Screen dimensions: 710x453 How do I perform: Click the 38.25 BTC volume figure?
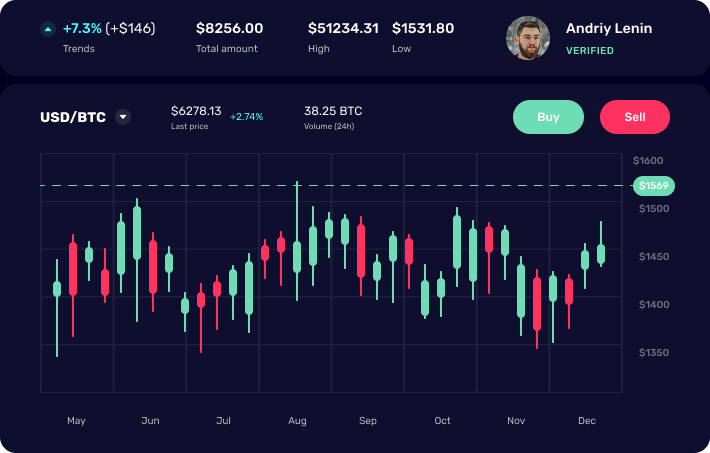[x=333, y=111]
